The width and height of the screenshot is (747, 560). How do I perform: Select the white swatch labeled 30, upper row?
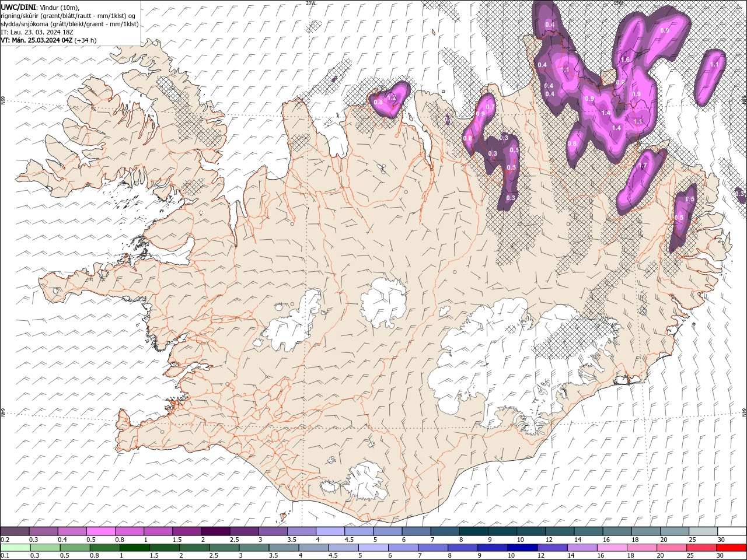732,531
